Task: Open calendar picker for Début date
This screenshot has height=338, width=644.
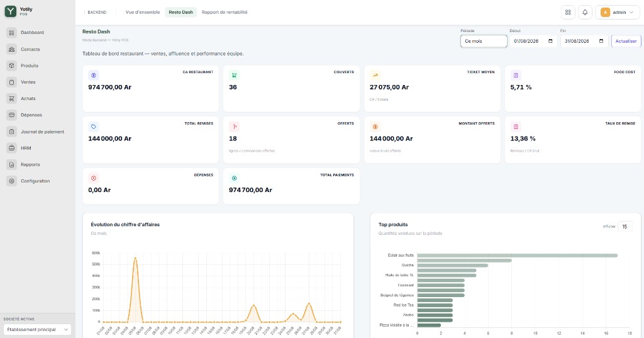Action: [550, 41]
